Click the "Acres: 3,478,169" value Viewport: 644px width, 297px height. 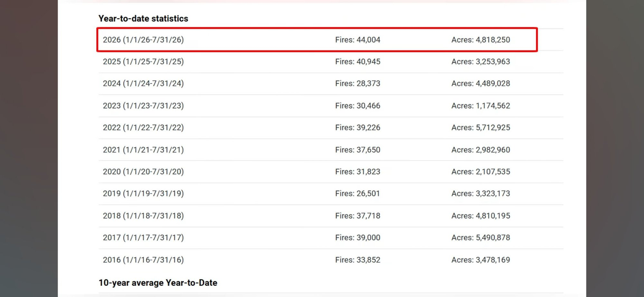pos(481,260)
